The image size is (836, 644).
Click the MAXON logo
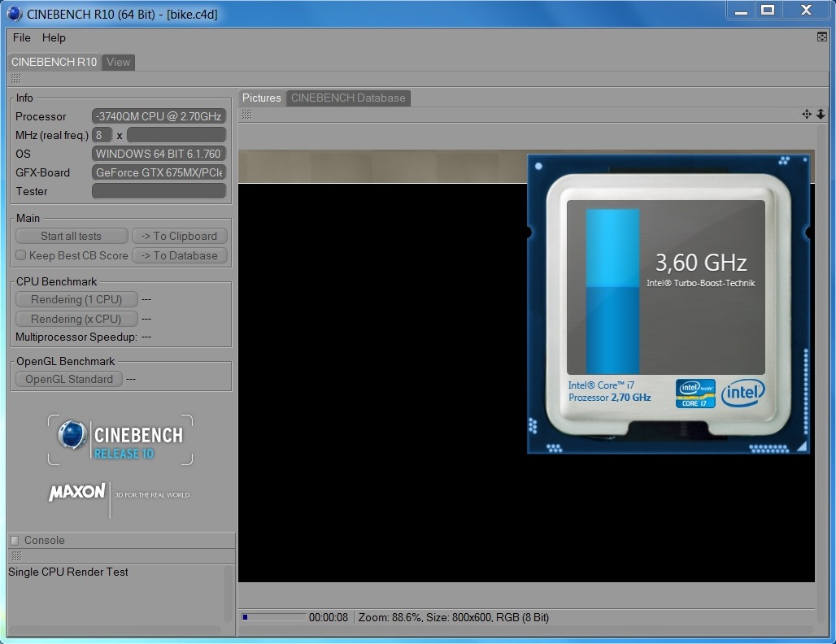tap(77, 491)
